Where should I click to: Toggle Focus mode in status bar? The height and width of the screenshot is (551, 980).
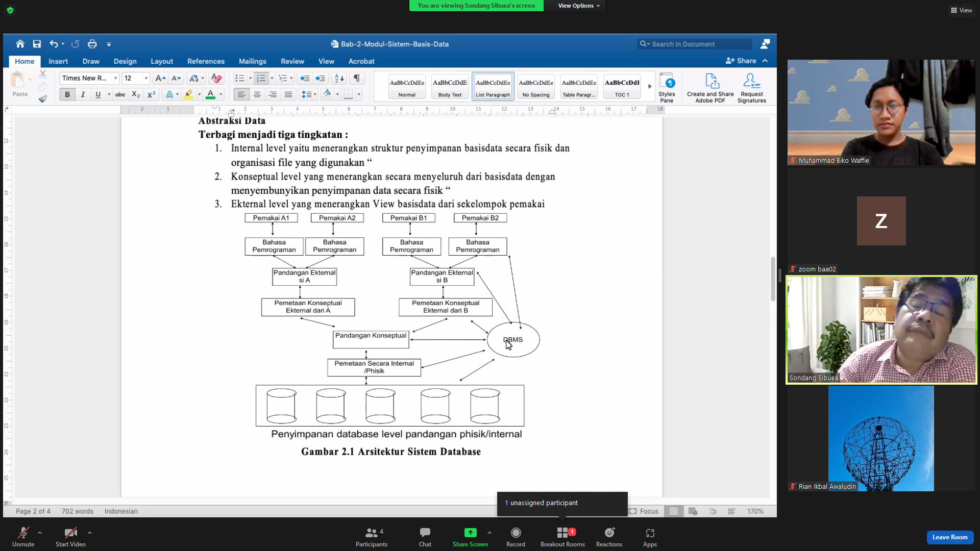[x=643, y=511]
